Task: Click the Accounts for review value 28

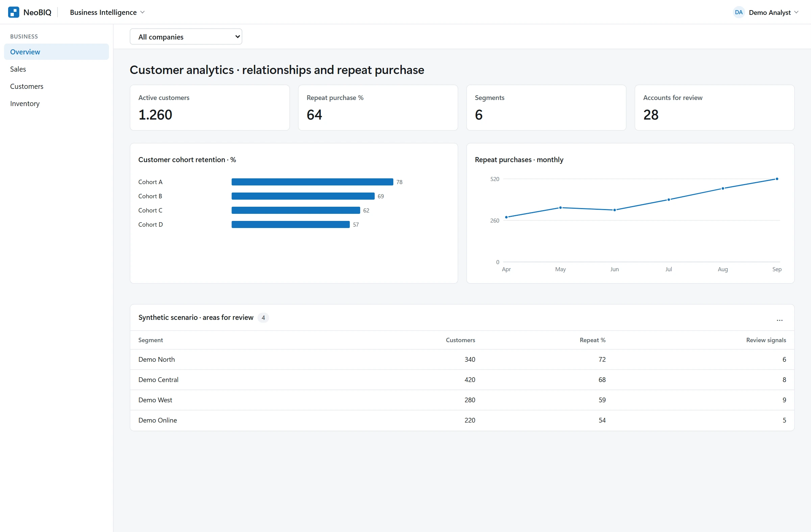Action: coord(651,115)
